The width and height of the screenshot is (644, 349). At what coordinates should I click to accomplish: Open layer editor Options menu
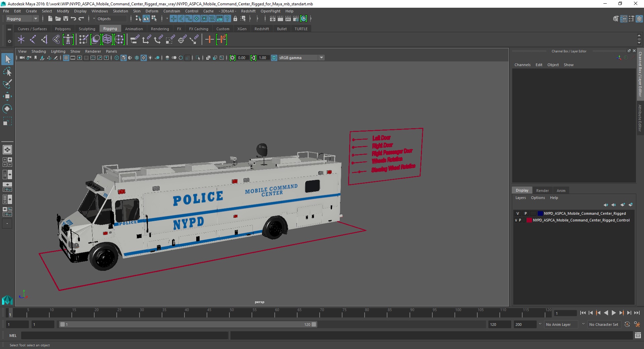[x=538, y=198]
